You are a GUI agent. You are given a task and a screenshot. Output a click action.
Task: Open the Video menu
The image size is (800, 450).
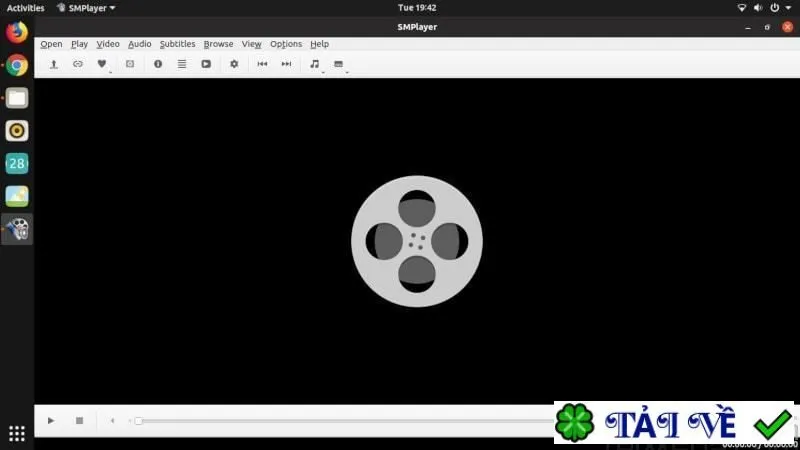pos(108,44)
